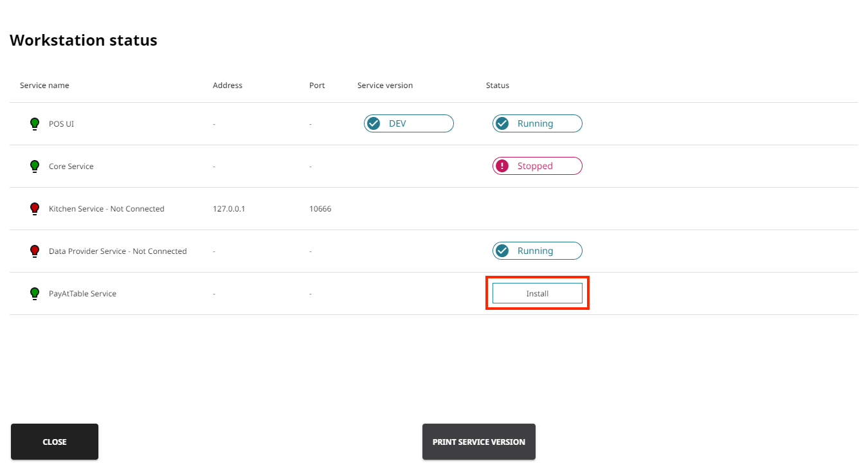Select the Kitchen Service address 127.0.0.1
Image resolution: width=868 pixels, height=468 pixels.
click(229, 209)
